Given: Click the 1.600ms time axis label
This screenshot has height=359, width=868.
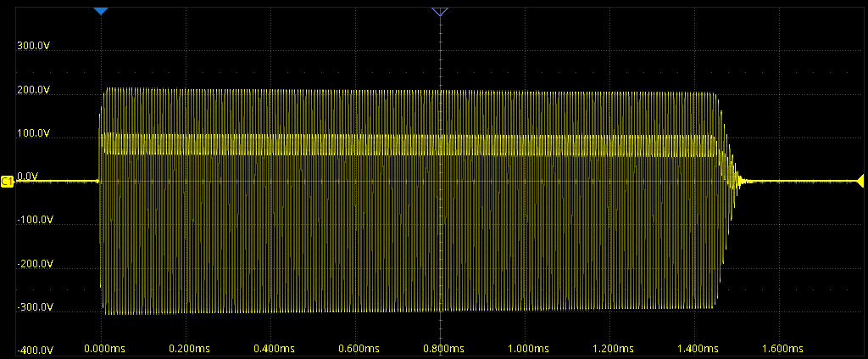Looking at the screenshot, I should pos(782,349).
